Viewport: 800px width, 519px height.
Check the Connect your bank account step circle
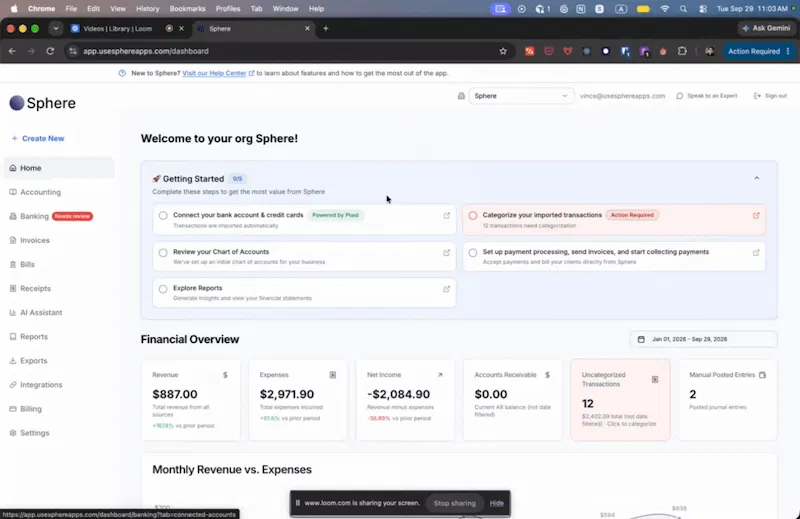[x=163, y=215]
